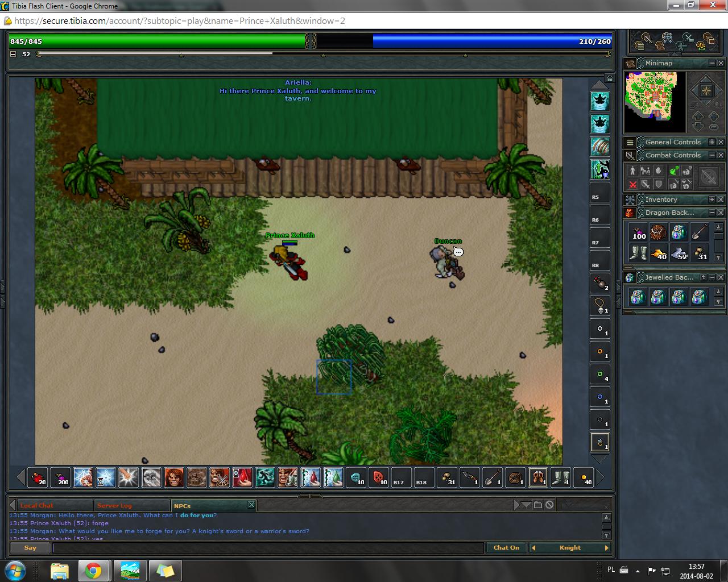Open Chrome from the Windows taskbar

tap(93, 570)
